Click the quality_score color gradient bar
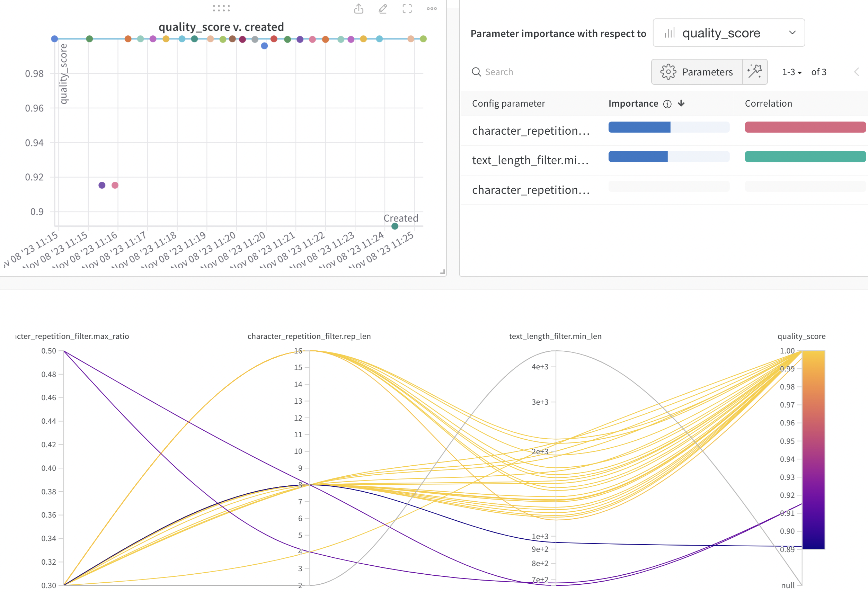 click(x=813, y=449)
